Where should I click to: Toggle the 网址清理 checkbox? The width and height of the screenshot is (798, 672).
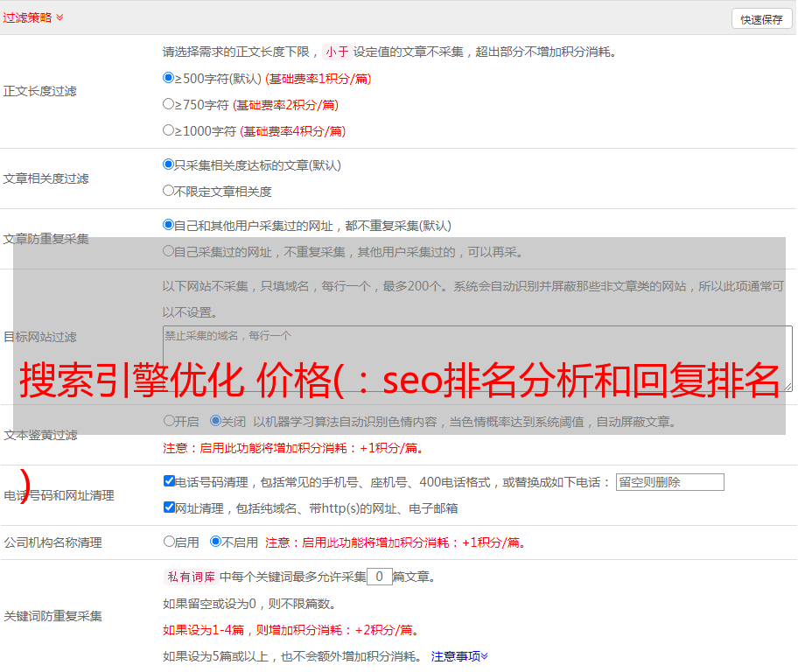[x=169, y=507]
